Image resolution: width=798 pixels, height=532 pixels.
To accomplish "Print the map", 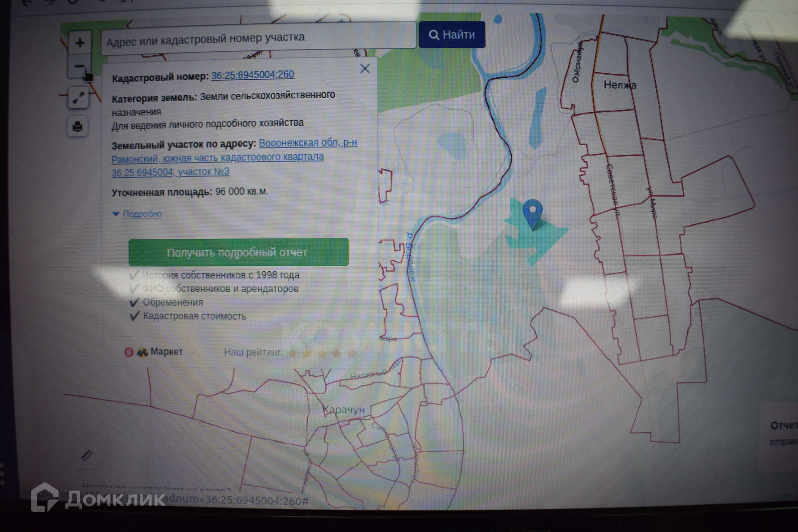I will [77, 126].
